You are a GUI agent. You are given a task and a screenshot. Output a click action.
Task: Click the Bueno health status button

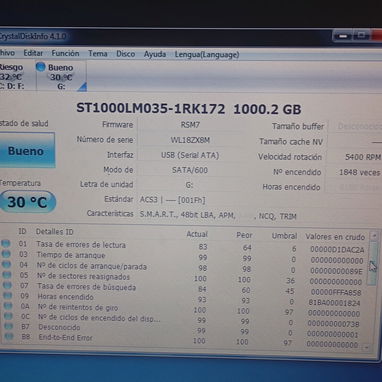coord(27,151)
